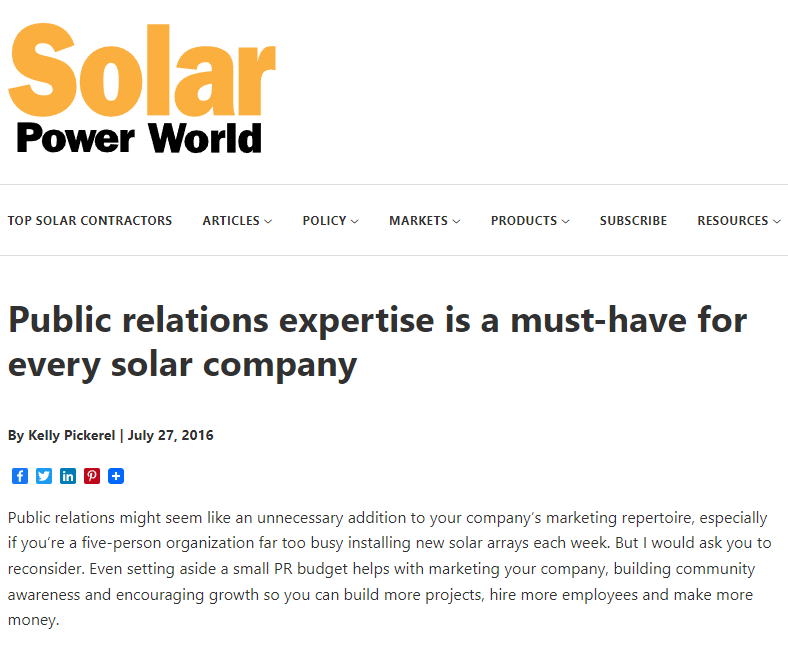788x646 pixels.
Task: Open more share options via blue plus icon
Action: pos(116,476)
